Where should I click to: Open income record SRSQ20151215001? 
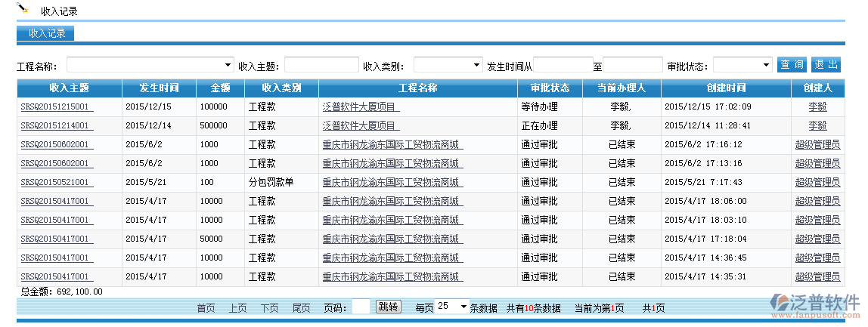pos(57,107)
